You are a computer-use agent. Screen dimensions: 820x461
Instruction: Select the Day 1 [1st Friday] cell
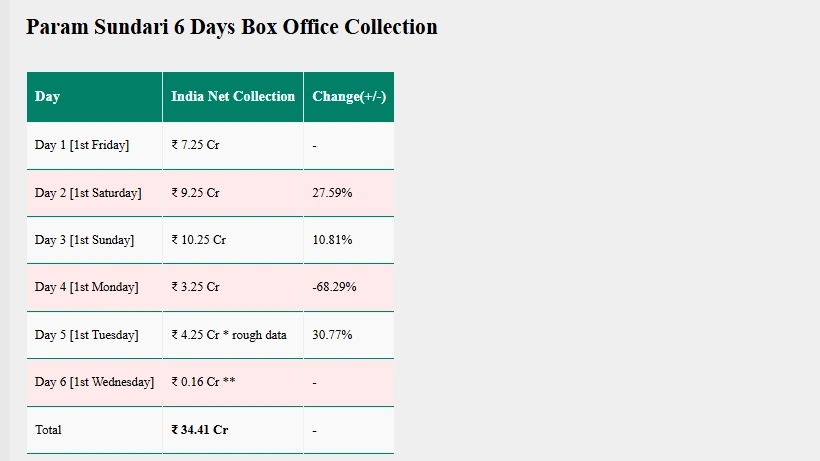82,145
